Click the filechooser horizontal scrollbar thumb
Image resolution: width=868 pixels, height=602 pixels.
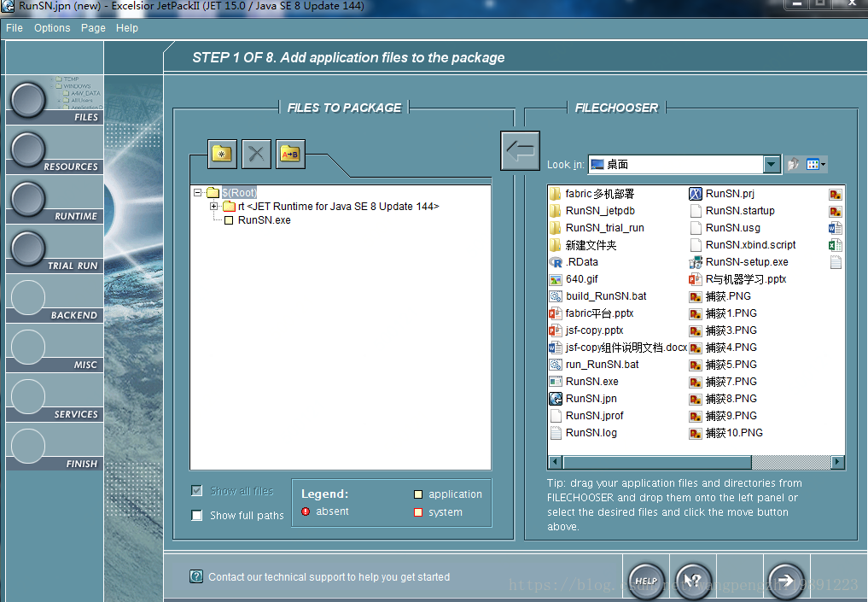coord(657,462)
